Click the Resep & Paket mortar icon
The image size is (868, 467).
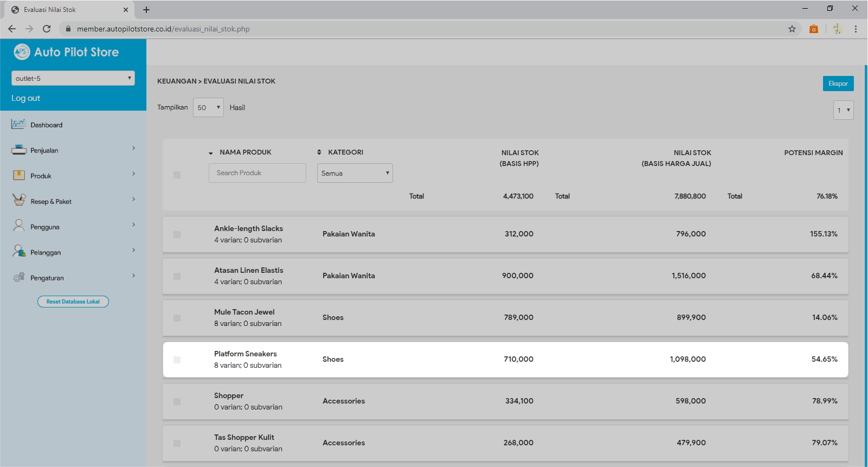pos(18,200)
